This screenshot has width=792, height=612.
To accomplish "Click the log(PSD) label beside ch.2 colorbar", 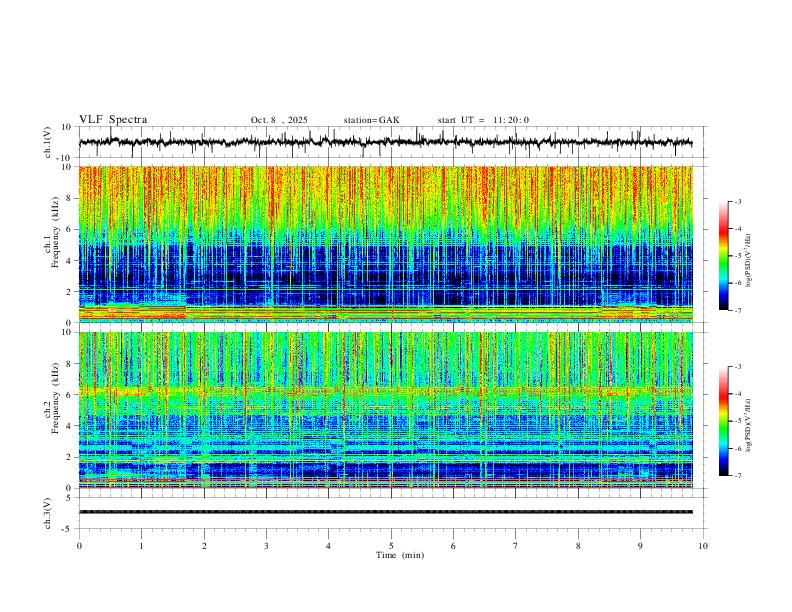I will (x=748, y=426).
